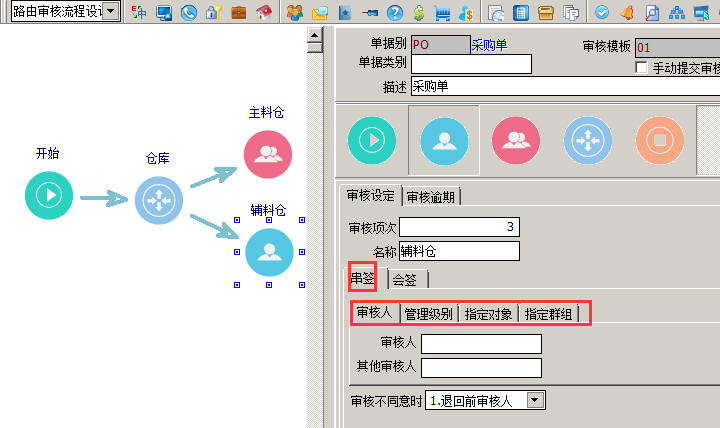Toggle the 手动提交审核 checkbox
720x428 pixels.
tap(641, 67)
